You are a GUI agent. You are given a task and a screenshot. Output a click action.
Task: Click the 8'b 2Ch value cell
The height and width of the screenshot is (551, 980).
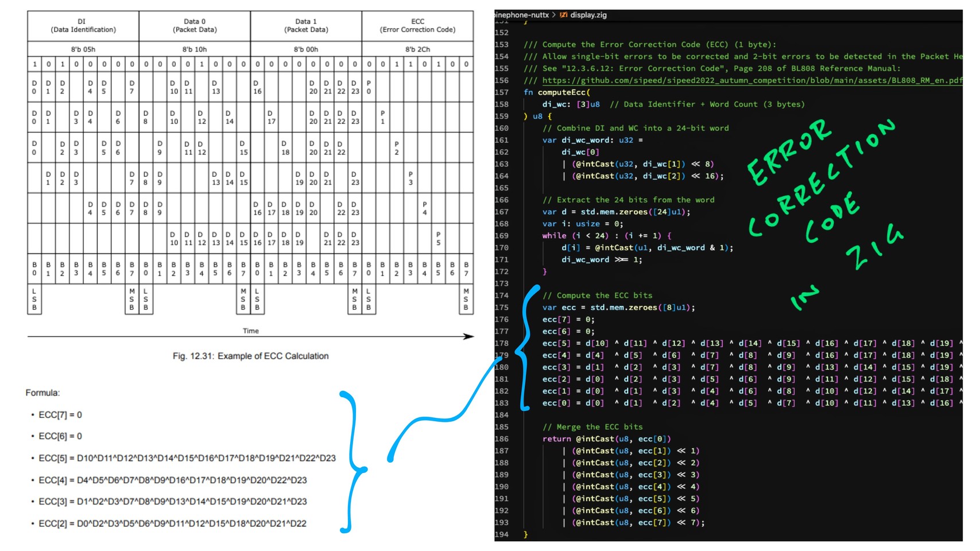point(417,49)
